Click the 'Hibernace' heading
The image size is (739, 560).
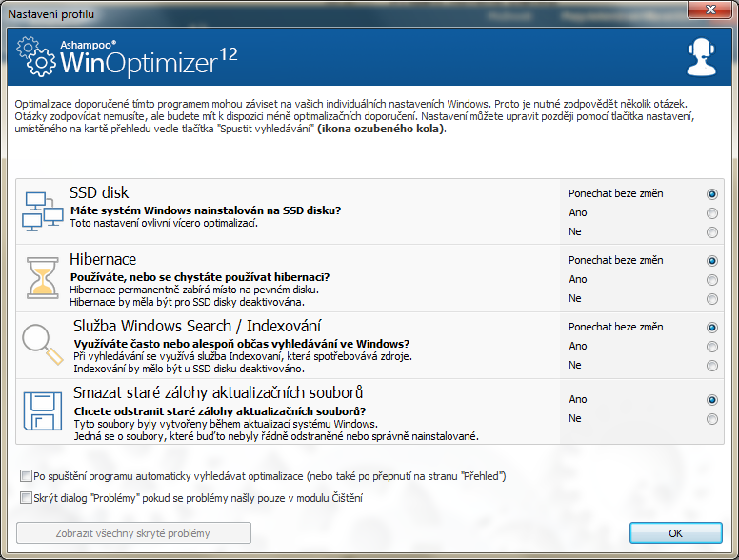pyautogui.click(x=103, y=259)
